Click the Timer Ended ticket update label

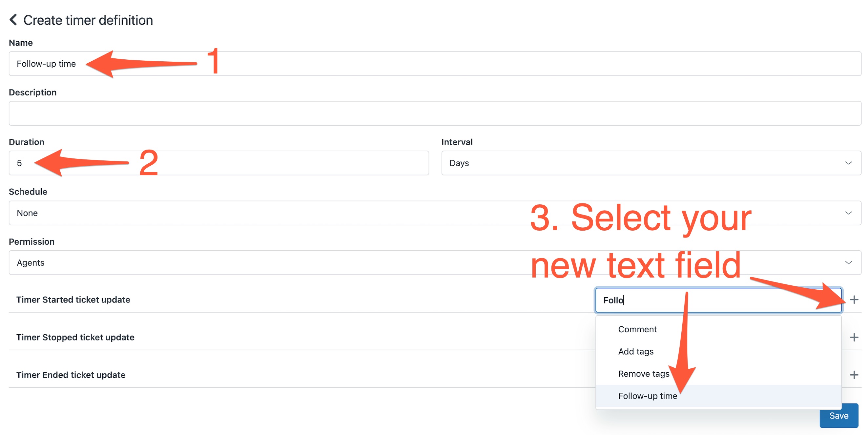click(71, 375)
